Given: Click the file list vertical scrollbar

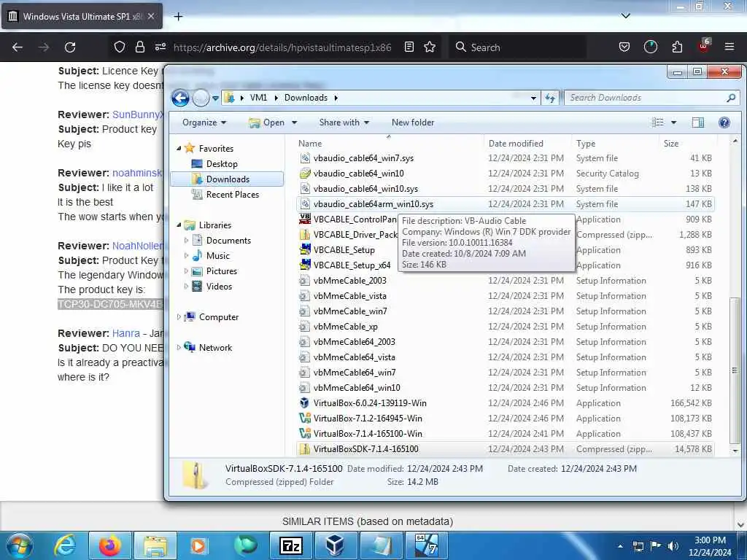Looking at the screenshot, I should tap(735, 370).
